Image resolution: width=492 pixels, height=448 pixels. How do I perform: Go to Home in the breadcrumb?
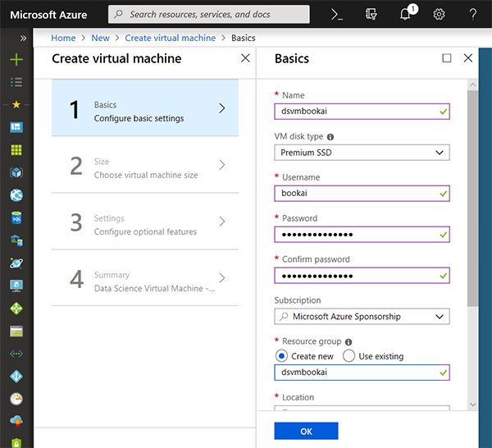tap(63, 38)
